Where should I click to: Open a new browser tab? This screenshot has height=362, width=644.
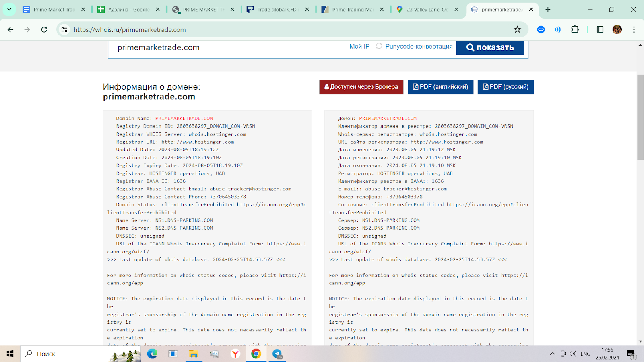tap(548, 9)
